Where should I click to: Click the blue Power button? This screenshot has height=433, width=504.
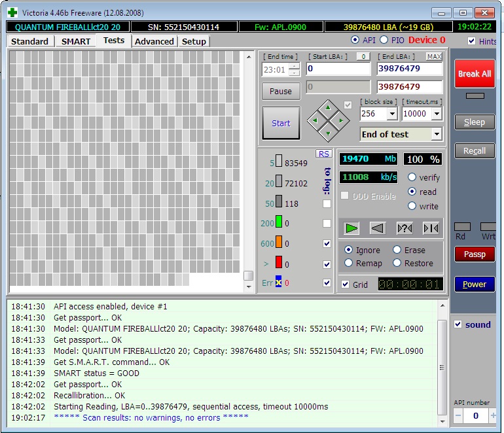475,284
